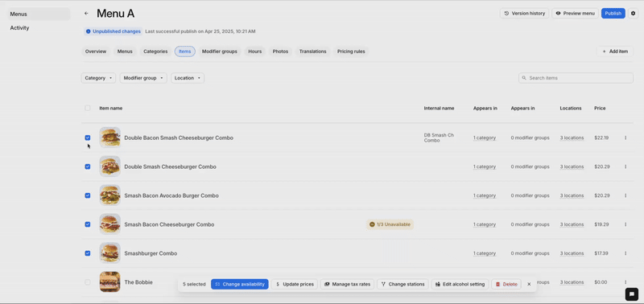
Task: Open the settings gear next to Publish
Action: tap(633, 14)
